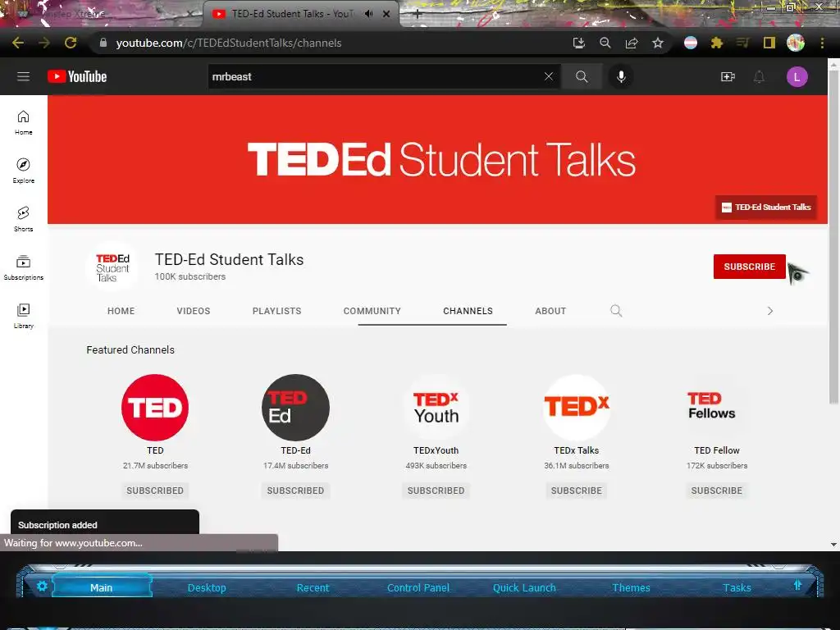The image size is (840, 630).
Task: Start voice search with the microphone icon
Action: [x=621, y=76]
